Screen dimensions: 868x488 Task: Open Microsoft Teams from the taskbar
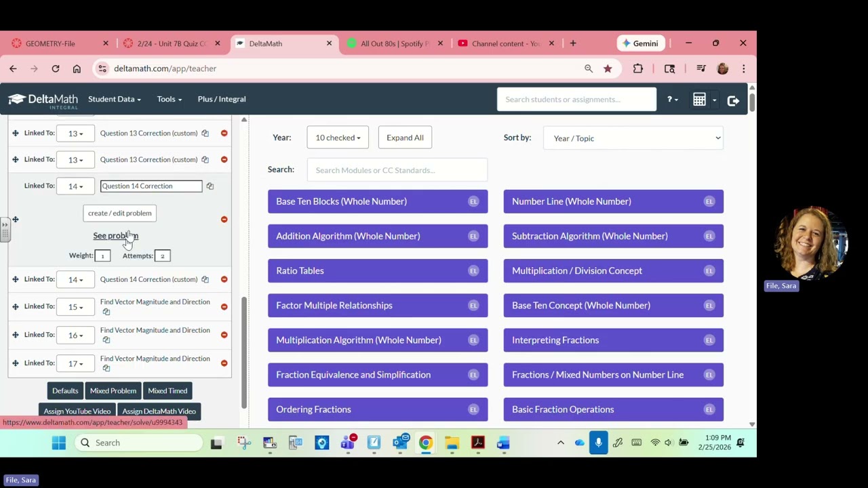[348, 443]
